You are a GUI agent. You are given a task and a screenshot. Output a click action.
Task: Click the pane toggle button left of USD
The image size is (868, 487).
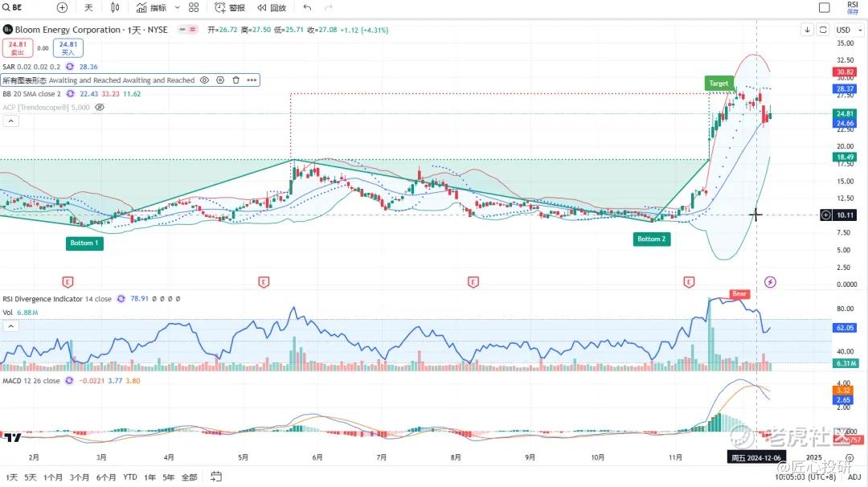click(823, 30)
